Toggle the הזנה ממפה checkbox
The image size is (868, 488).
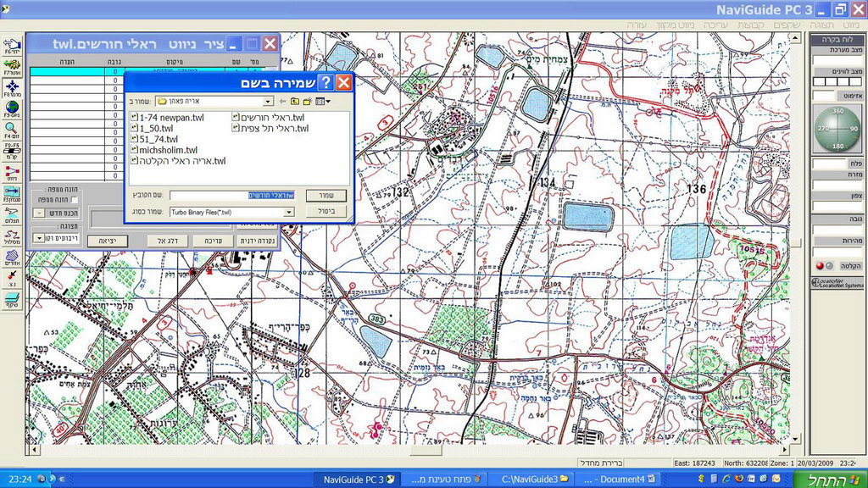(74, 200)
